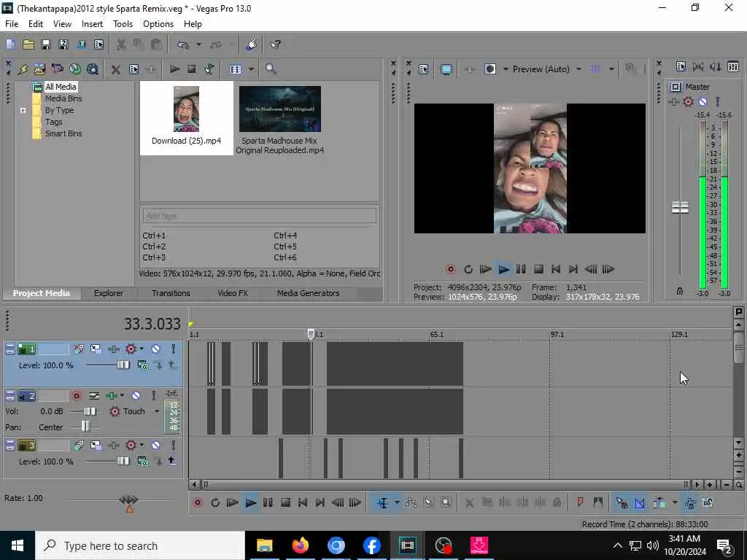This screenshot has width=747, height=560.
Task: Select the All Media bin
Action: pyautogui.click(x=60, y=87)
